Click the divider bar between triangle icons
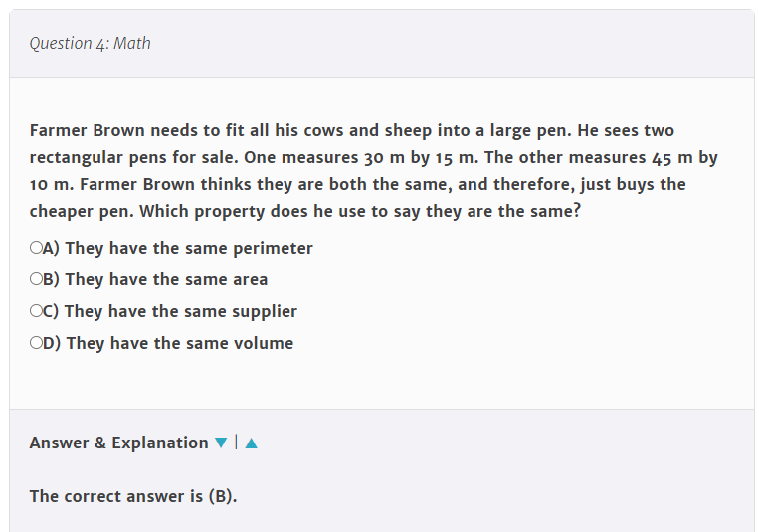 click(236, 442)
